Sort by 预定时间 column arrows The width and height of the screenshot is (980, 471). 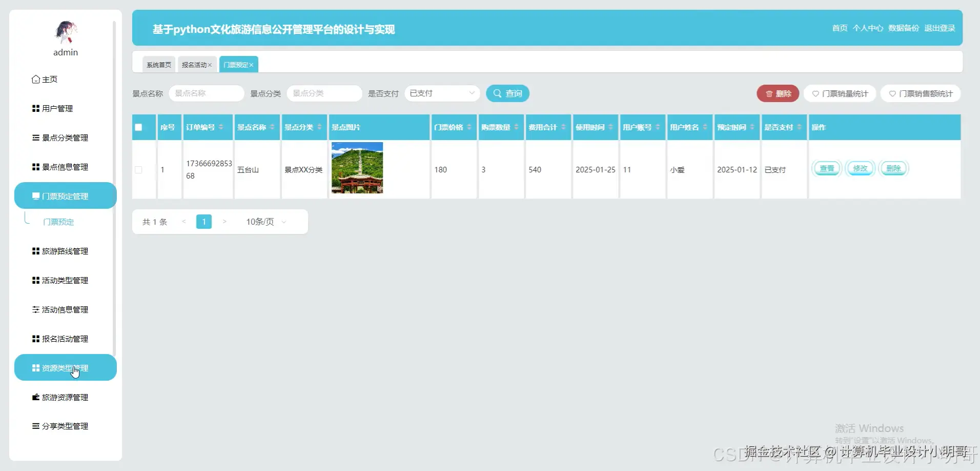(x=752, y=127)
